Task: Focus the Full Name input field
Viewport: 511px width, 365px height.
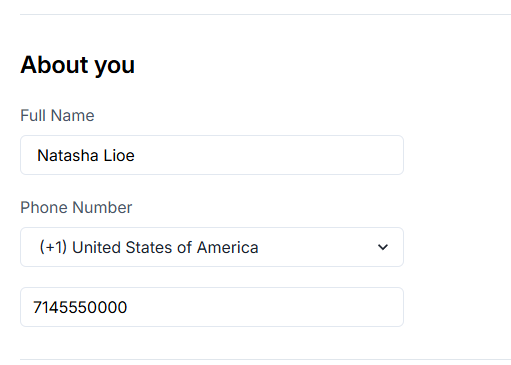Action: coord(212,155)
